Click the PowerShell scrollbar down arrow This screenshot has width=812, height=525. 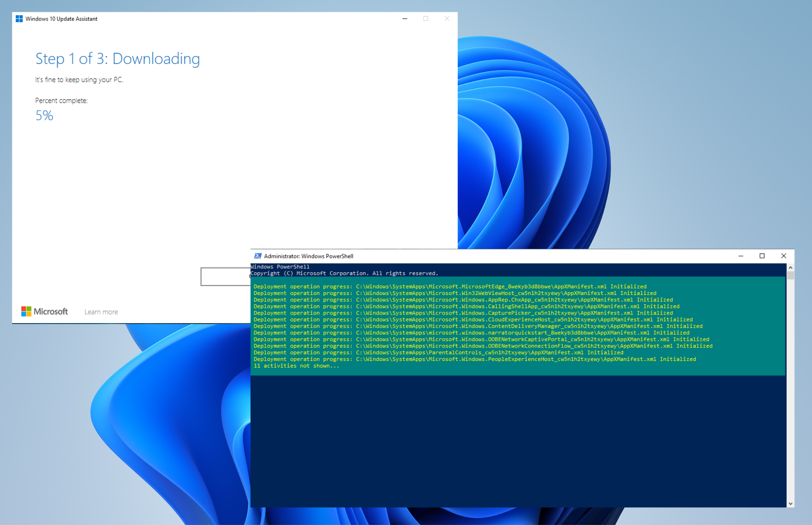pos(790,504)
